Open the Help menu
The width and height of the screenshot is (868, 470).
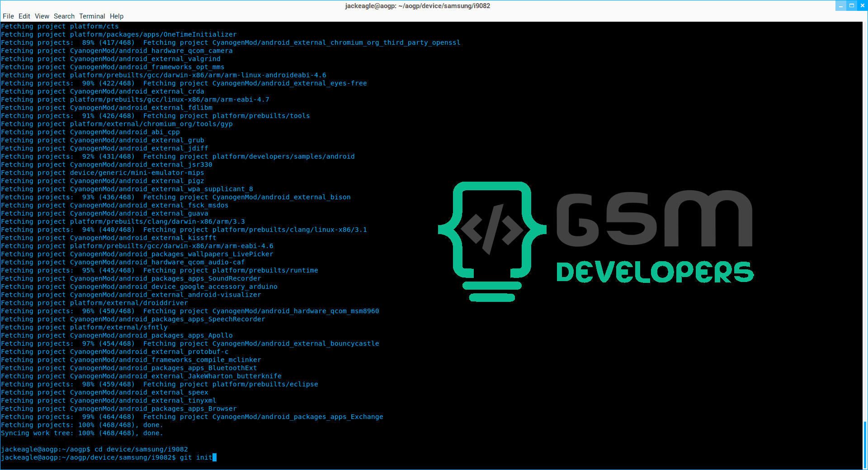coord(117,16)
